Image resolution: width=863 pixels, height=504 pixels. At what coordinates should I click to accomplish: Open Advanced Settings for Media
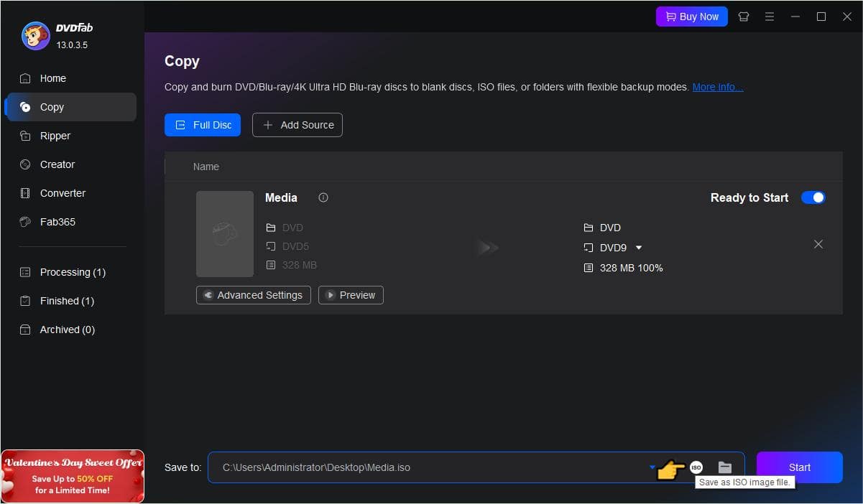[253, 295]
